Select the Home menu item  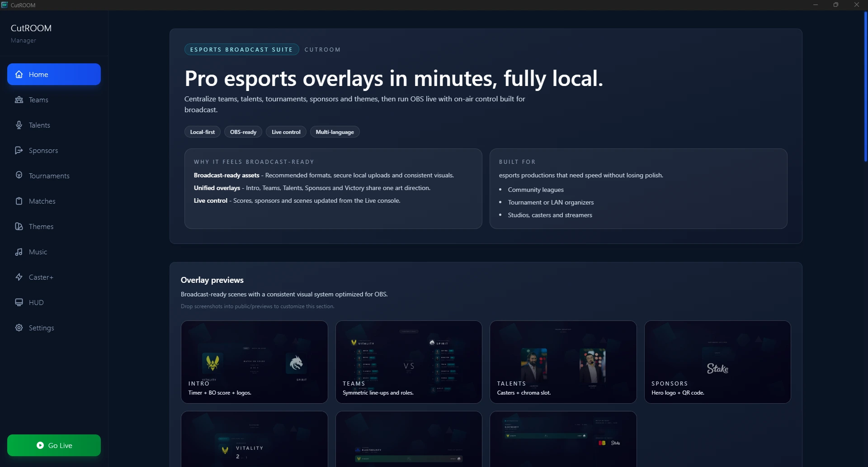tap(54, 74)
